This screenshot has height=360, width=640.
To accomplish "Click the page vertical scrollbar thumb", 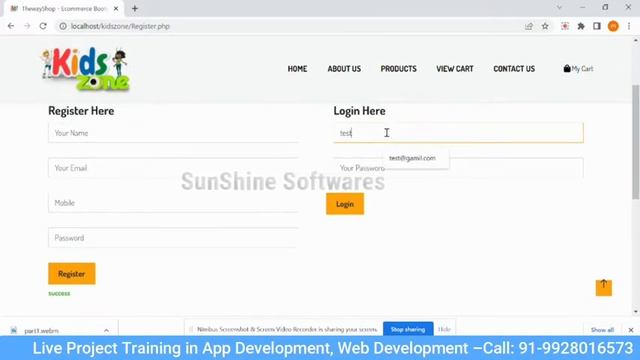I will (636, 142).
